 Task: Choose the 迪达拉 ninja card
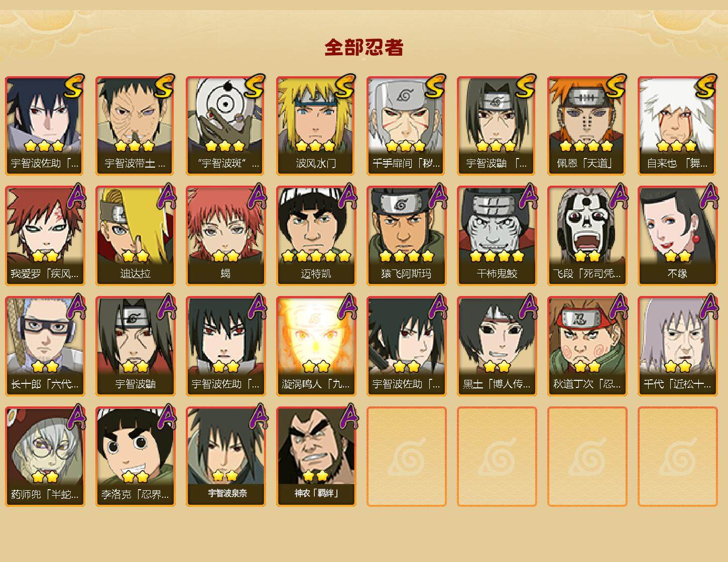pyautogui.click(x=135, y=236)
